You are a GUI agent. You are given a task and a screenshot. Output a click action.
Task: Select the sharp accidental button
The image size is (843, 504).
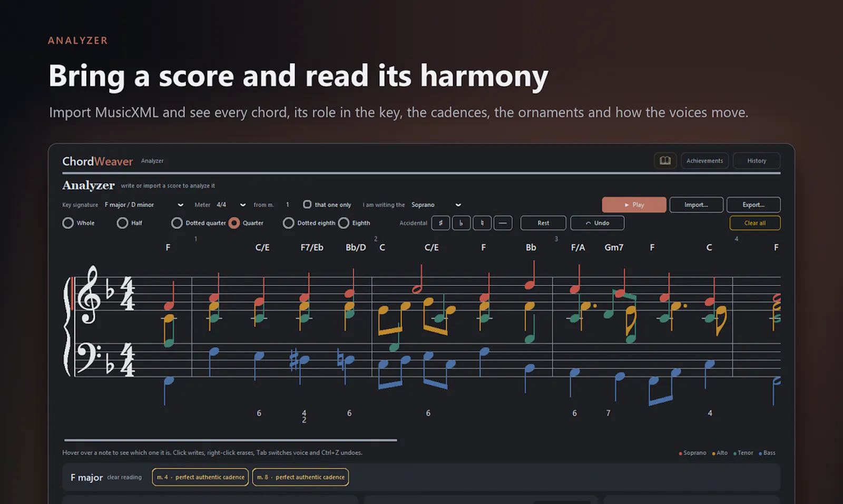440,223
